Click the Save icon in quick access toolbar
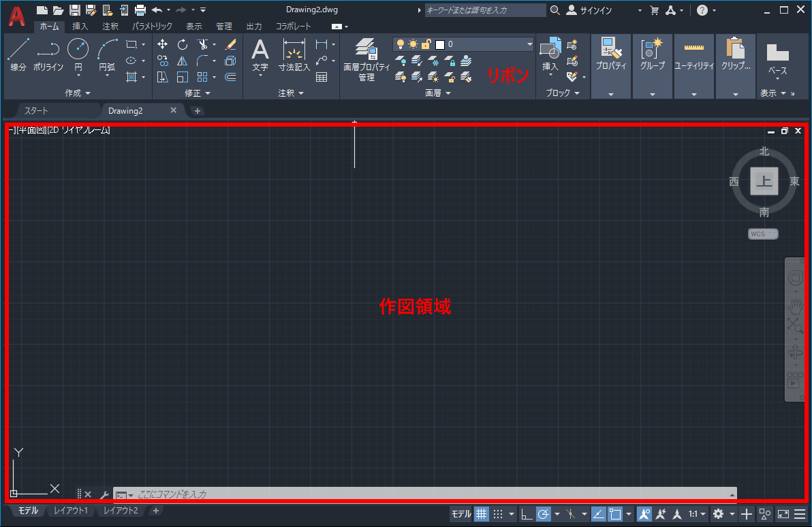Viewport: 812px width, 527px height. [x=75, y=10]
